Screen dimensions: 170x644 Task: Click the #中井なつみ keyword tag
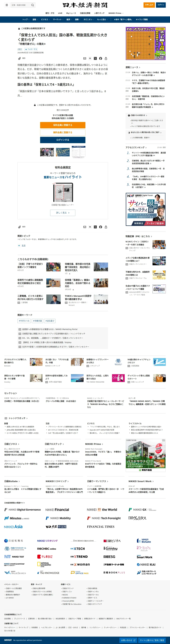pos(24,321)
